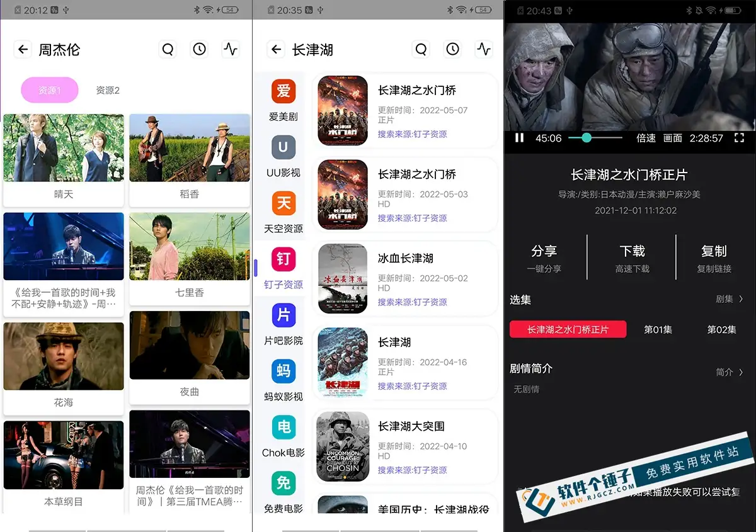Select the 钉子资源 source icon
This screenshot has height=532, width=756.
[x=283, y=259]
